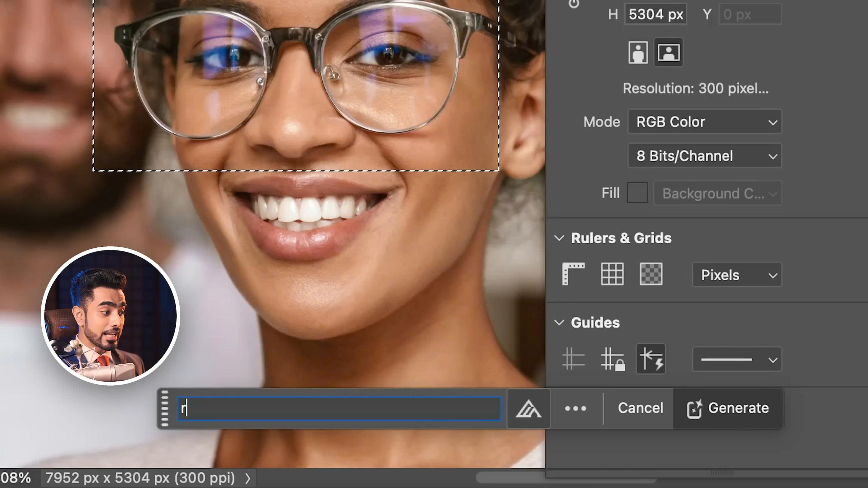Toggle transparency grid icon
The width and height of the screenshot is (868, 488).
[x=651, y=274]
